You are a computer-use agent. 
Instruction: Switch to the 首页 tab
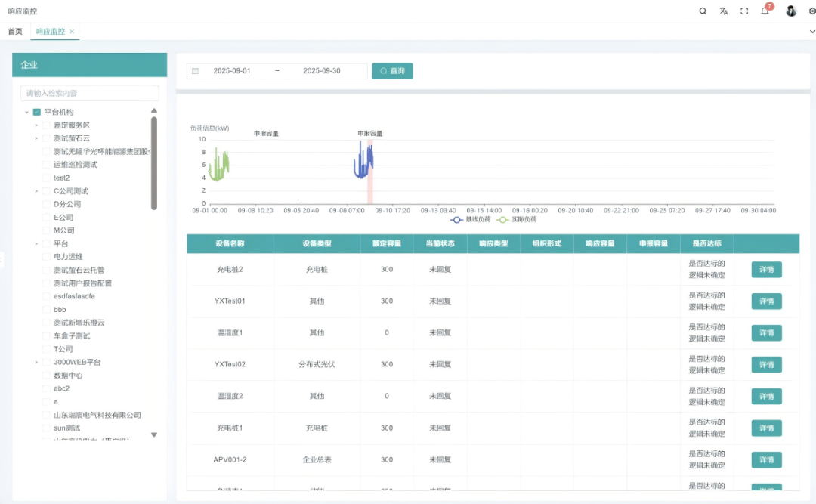click(x=15, y=32)
